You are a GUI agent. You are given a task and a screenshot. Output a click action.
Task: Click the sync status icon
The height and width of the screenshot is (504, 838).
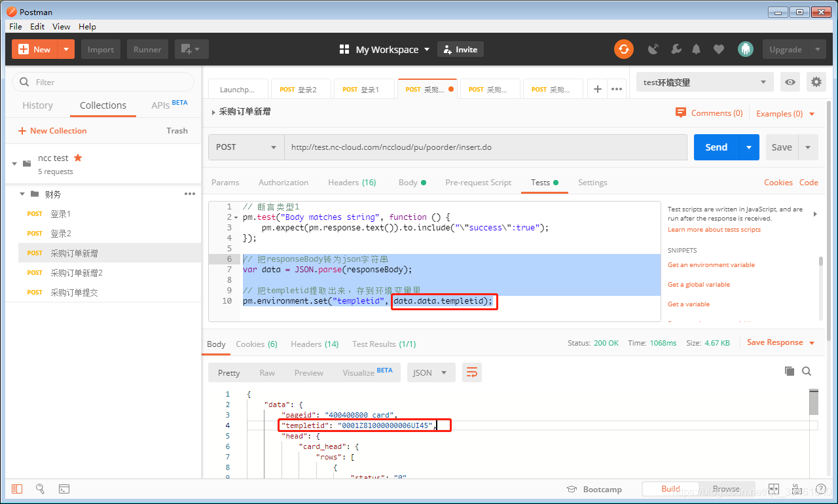[623, 49]
